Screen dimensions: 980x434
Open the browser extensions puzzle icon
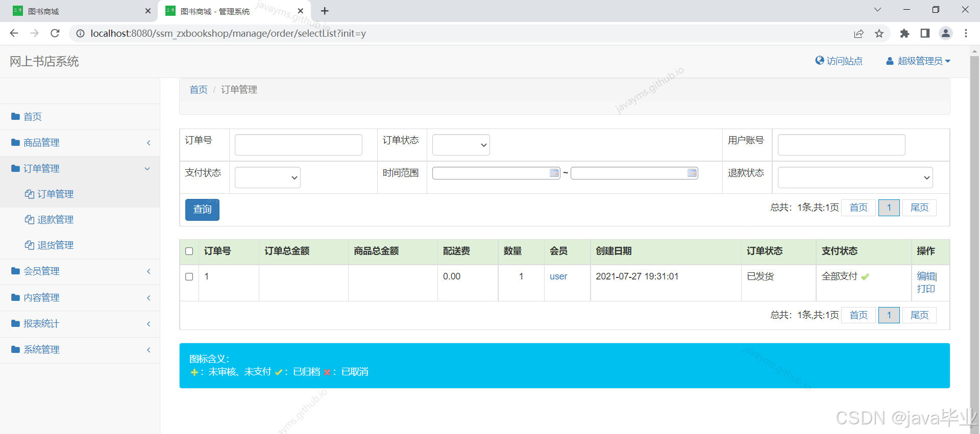(x=904, y=33)
